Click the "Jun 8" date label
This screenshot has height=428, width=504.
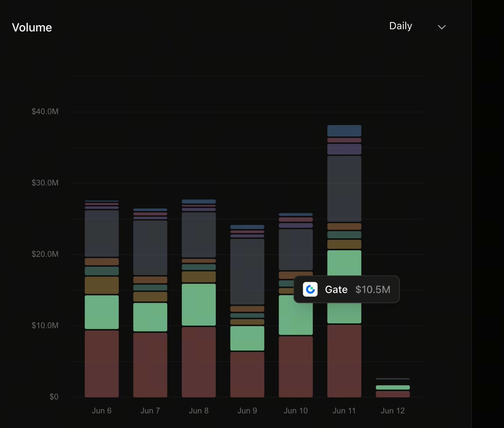click(199, 411)
